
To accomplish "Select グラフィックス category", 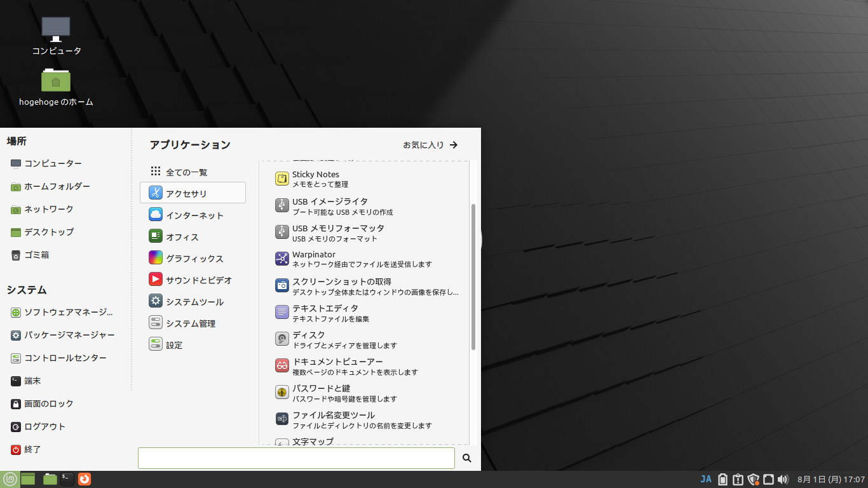I will [193, 258].
